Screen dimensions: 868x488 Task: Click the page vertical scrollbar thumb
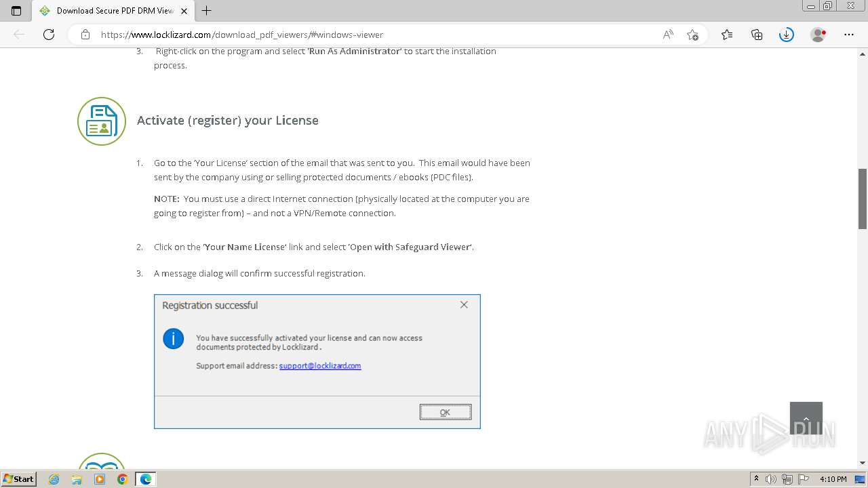(x=863, y=199)
